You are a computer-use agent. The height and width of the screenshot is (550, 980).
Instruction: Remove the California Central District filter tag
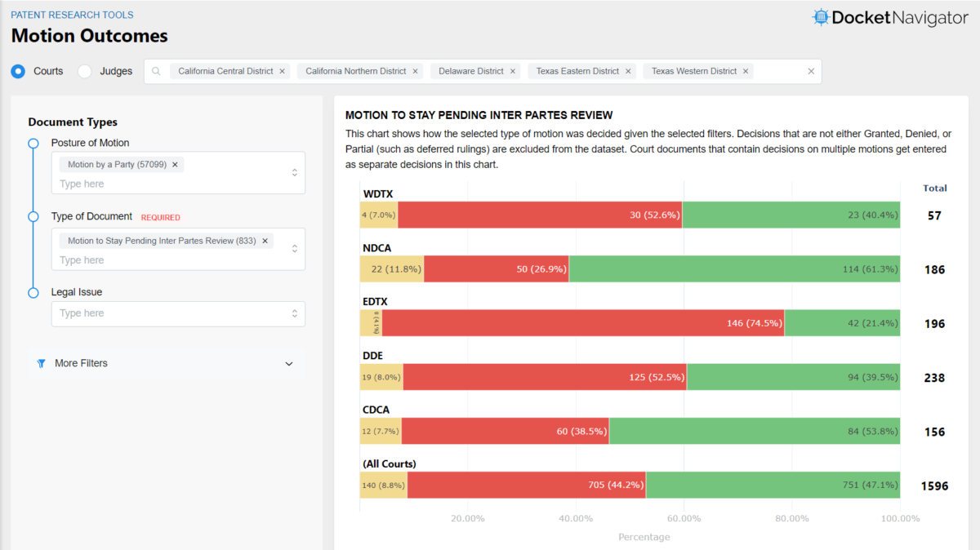pos(282,71)
